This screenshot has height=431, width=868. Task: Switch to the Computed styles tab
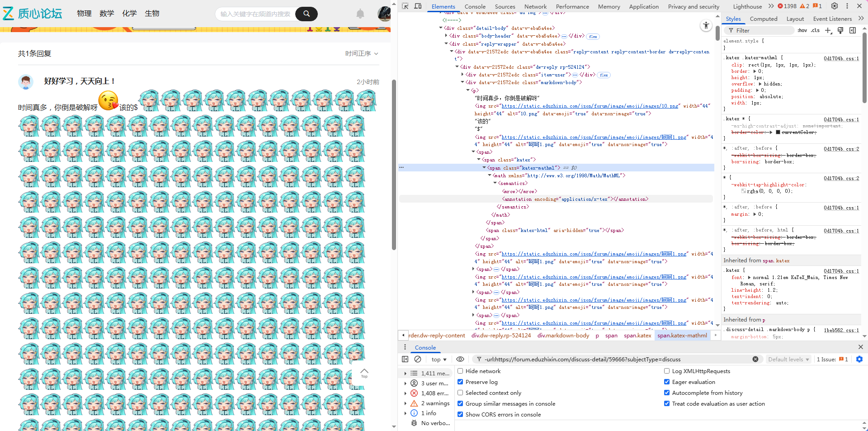764,19
